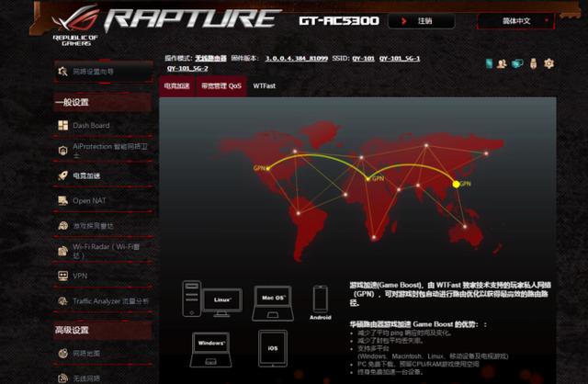Image resolution: width=588 pixels, height=384 pixels.
Task: Open the 游戏探测雷达 radar icon
Action: tap(63, 226)
